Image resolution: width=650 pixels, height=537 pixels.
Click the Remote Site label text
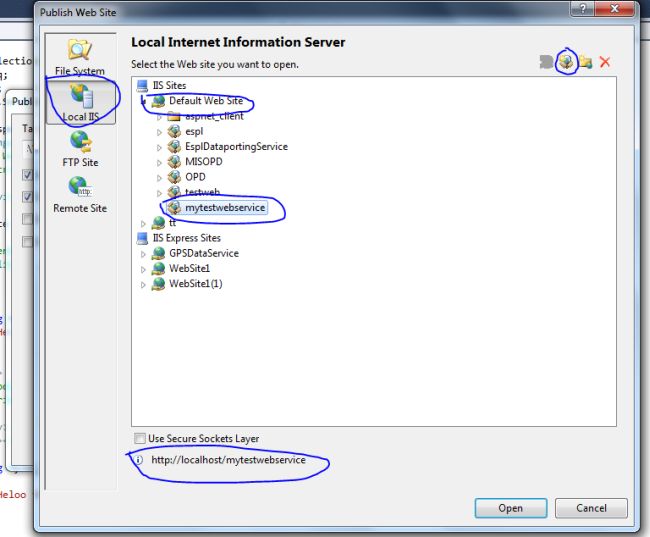[x=80, y=209]
